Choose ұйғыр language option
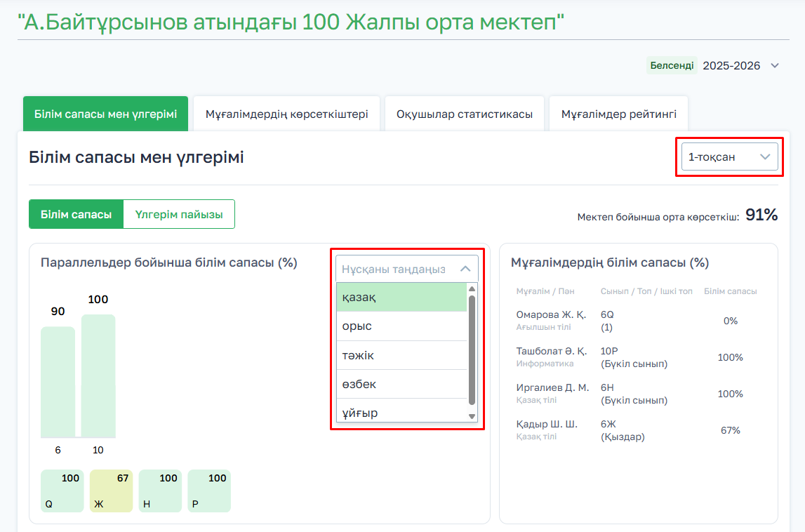This screenshot has width=805, height=532. pyautogui.click(x=401, y=413)
